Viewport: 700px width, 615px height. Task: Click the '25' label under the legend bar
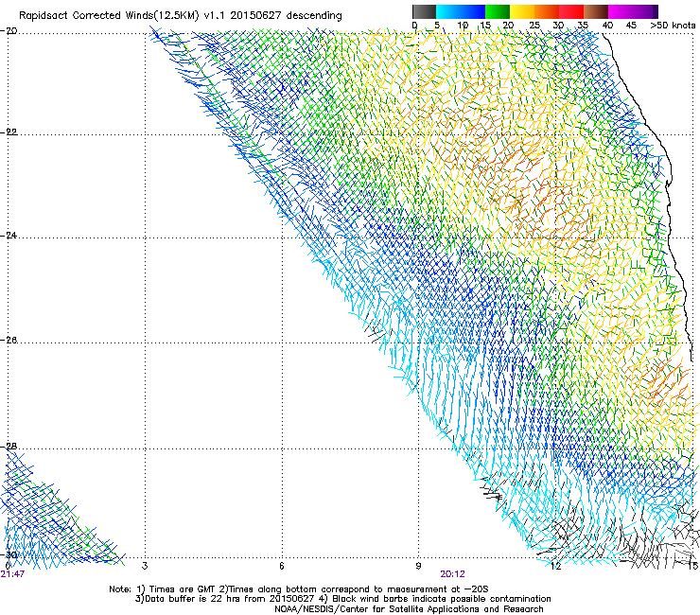tap(534, 26)
